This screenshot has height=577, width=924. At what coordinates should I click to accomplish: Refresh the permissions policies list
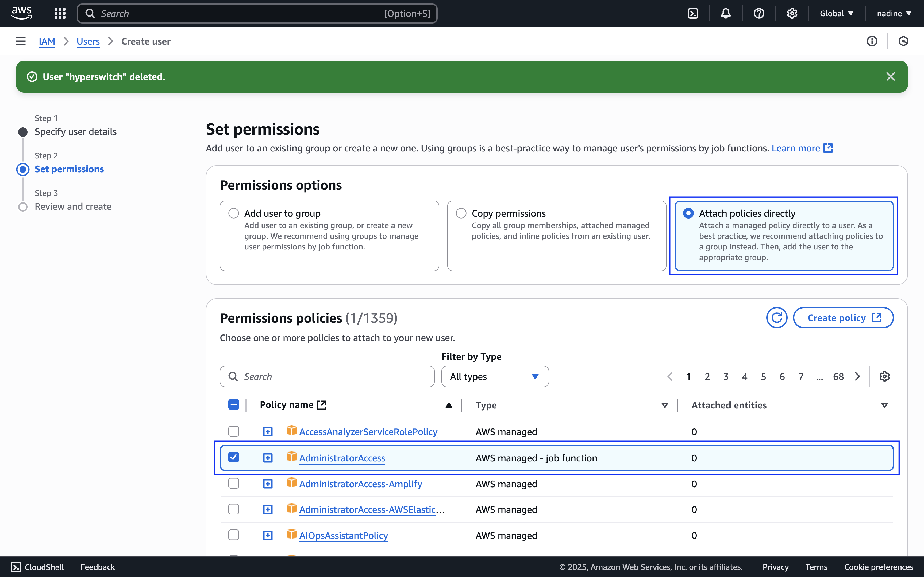click(x=776, y=318)
